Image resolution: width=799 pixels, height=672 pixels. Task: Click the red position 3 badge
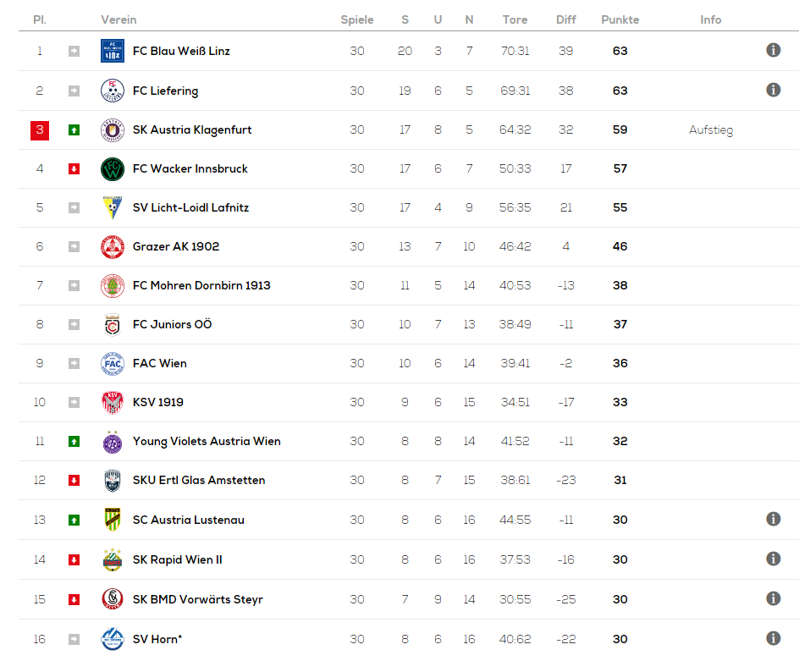40,130
